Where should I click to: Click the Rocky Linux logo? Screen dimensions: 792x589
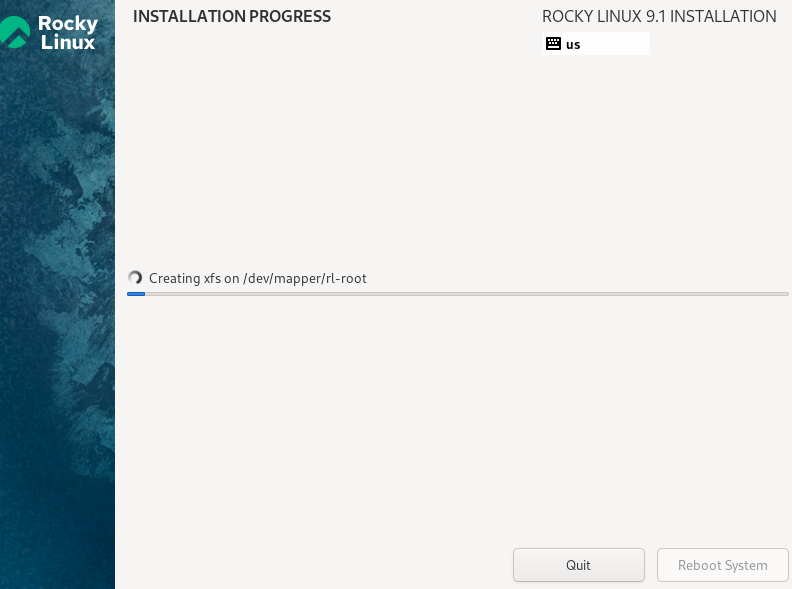coord(48,32)
